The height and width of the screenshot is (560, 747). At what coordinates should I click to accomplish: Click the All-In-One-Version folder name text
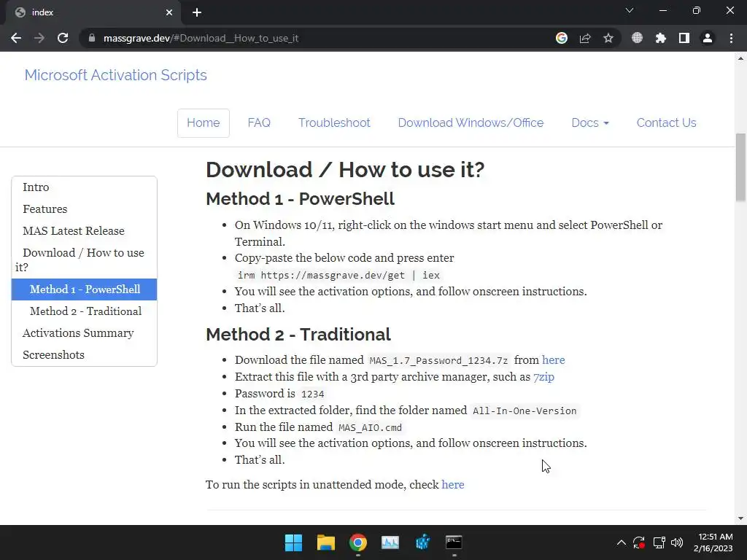pos(525,411)
